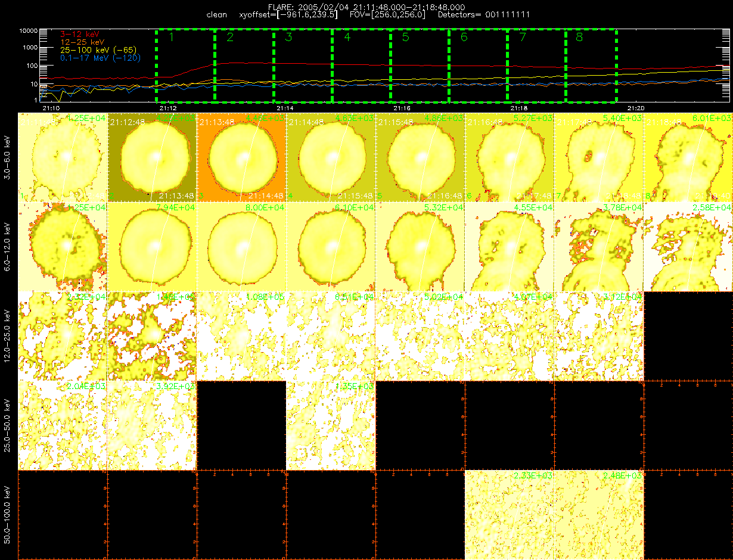733x560 pixels.
Task: Open the 25.0-50.0 keV image labeled 1.35E+03
Action: click(331, 425)
